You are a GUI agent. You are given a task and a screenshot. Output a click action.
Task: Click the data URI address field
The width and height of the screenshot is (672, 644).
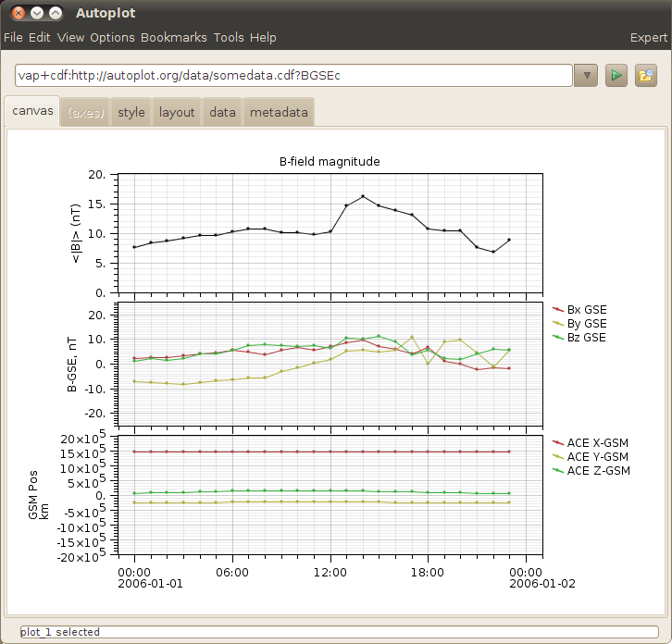(293, 75)
